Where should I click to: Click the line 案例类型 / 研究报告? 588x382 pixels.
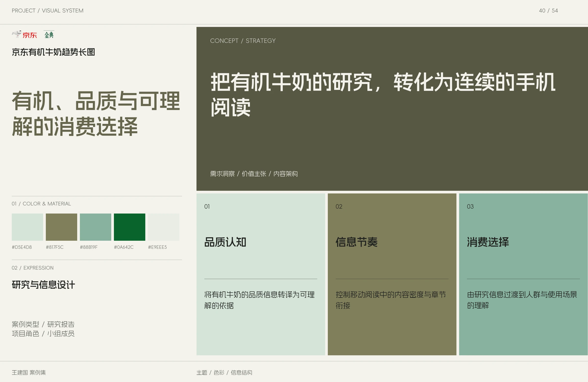(x=43, y=324)
